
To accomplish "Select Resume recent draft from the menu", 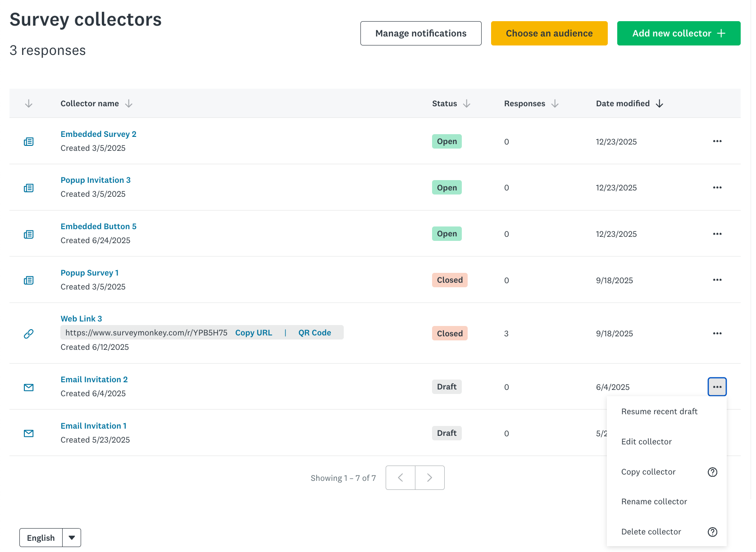I will coord(659,412).
